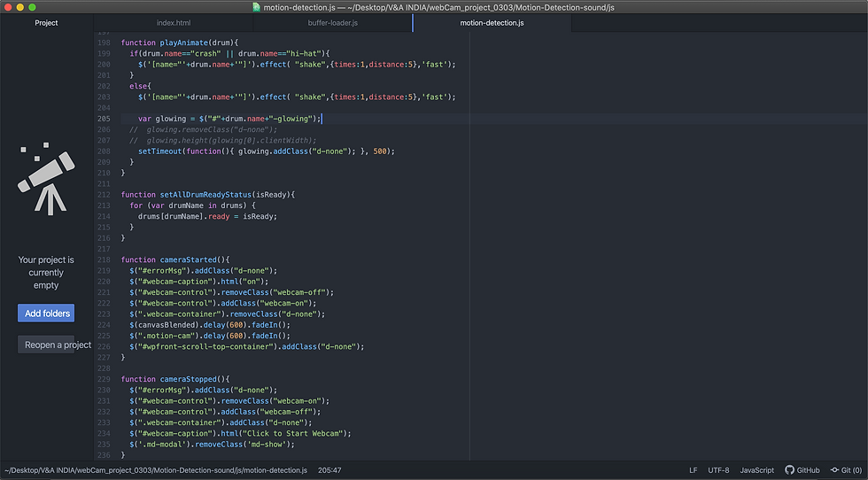The image size is (868, 480).
Task: Click "#wpfront-scroll-top-container" string
Action: (205, 346)
